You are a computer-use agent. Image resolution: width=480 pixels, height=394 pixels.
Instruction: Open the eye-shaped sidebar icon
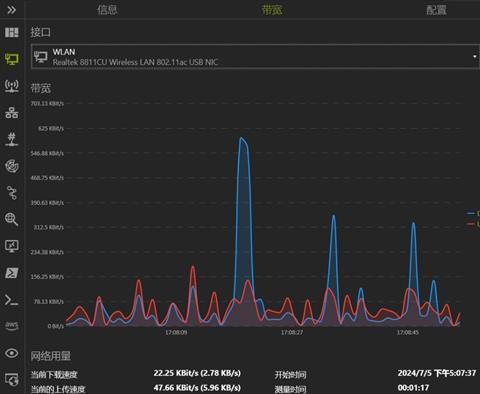pyautogui.click(x=12, y=353)
